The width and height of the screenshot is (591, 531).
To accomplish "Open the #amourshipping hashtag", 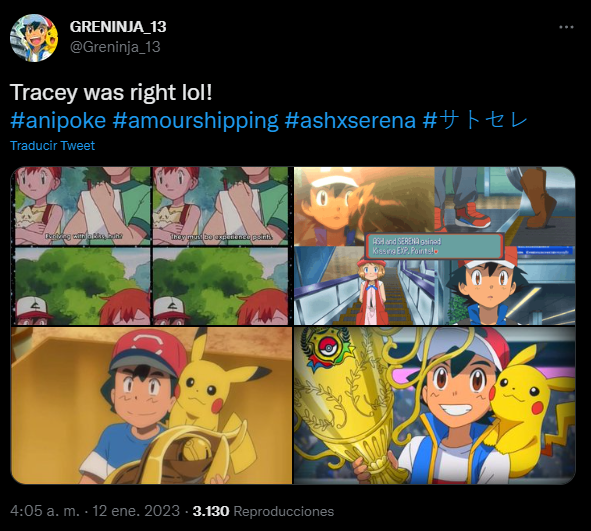I will [x=195, y=121].
